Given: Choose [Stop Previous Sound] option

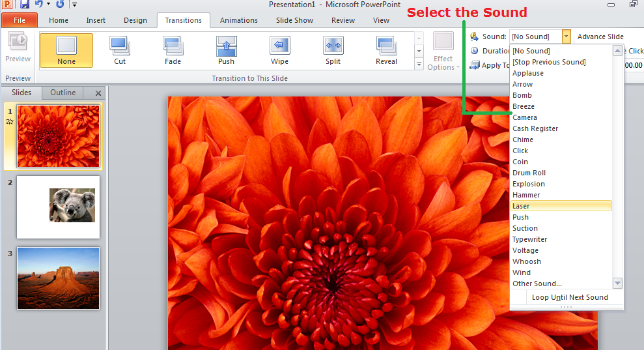Looking at the screenshot, I should pos(561,62).
